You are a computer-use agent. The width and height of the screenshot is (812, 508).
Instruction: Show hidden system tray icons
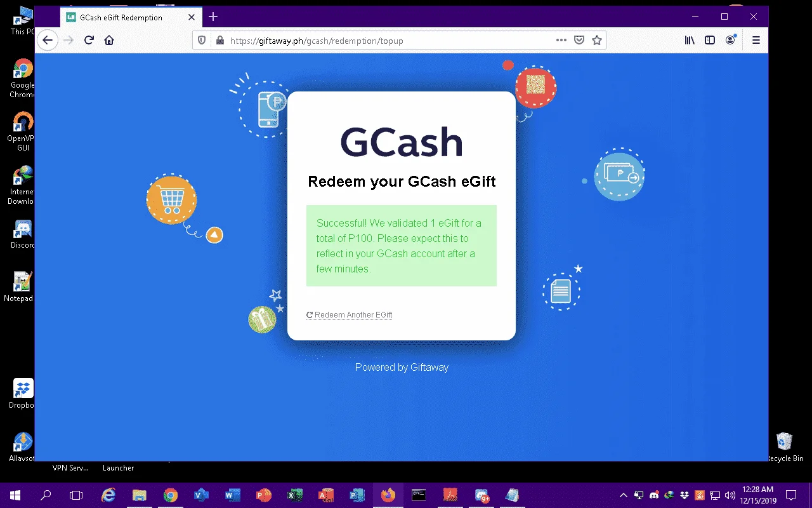[624, 495]
